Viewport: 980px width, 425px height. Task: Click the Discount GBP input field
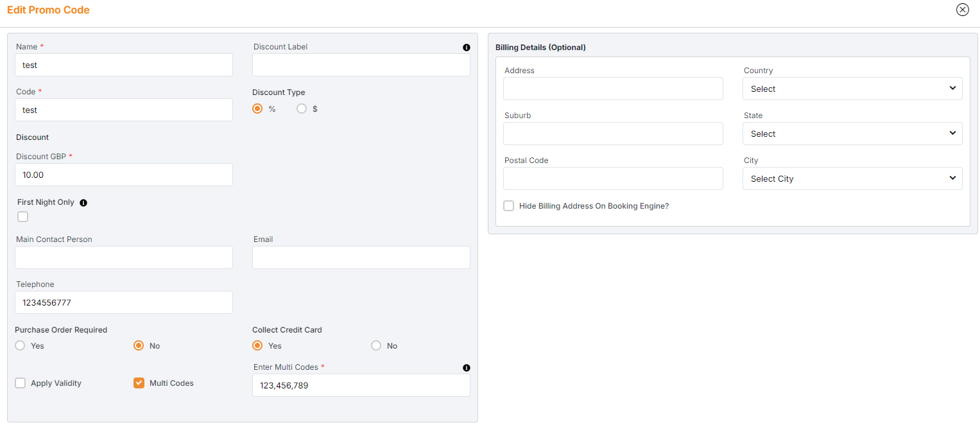pos(124,175)
